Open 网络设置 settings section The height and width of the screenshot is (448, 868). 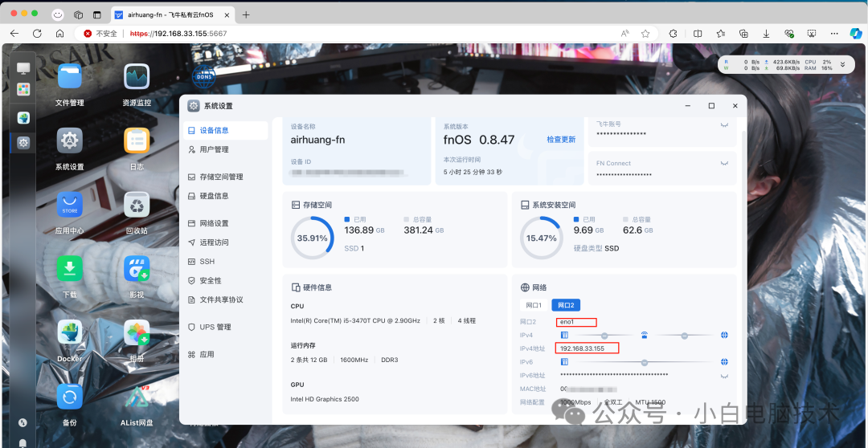(226, 223)
